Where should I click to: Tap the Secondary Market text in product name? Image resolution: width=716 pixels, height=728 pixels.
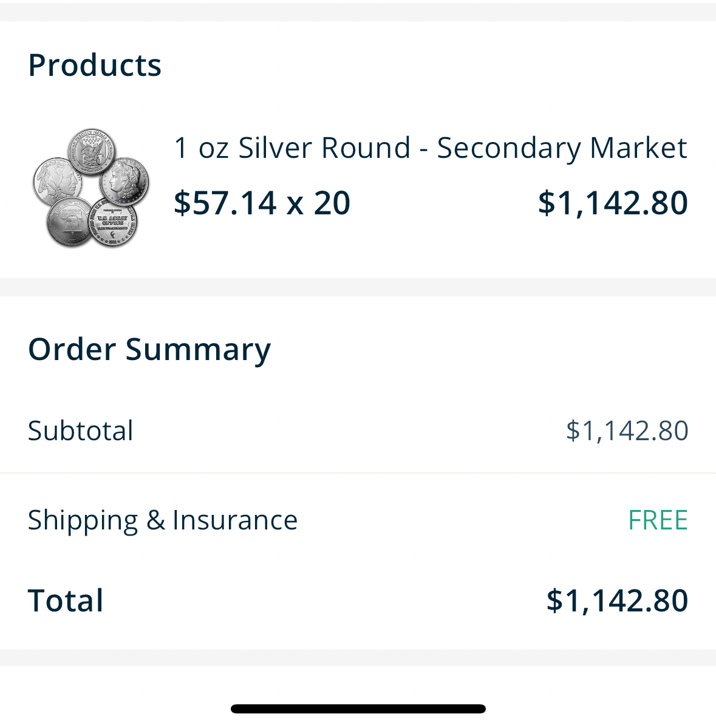[x=562, y=148]
